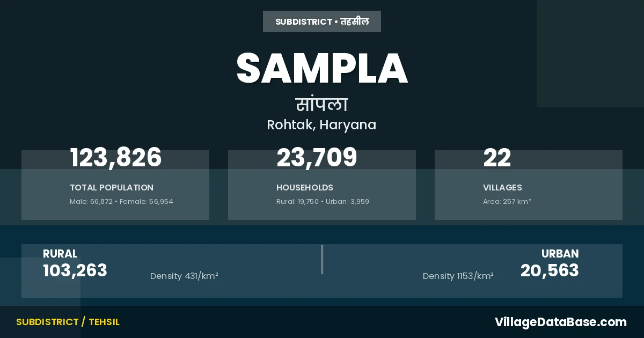Click the rural Density 431/km² text

click(x=184, y=276)
